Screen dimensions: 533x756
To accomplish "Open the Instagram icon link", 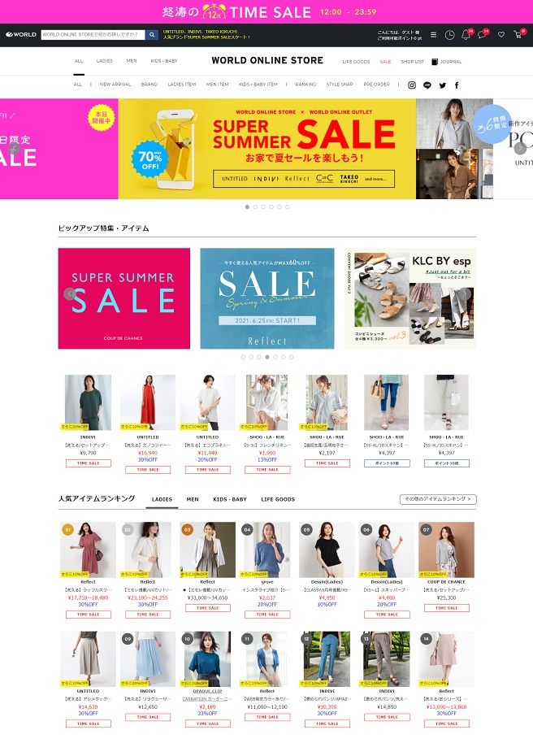I will pos(412,85).
